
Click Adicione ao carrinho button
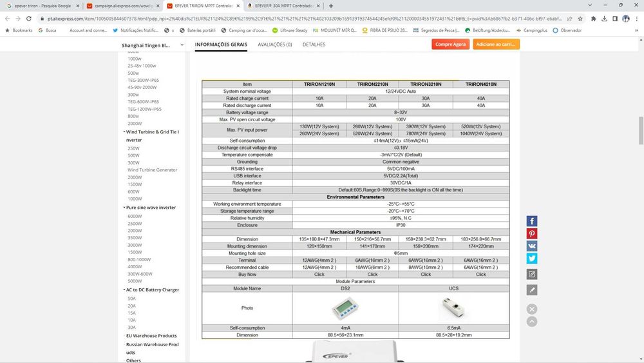[496, 44]
